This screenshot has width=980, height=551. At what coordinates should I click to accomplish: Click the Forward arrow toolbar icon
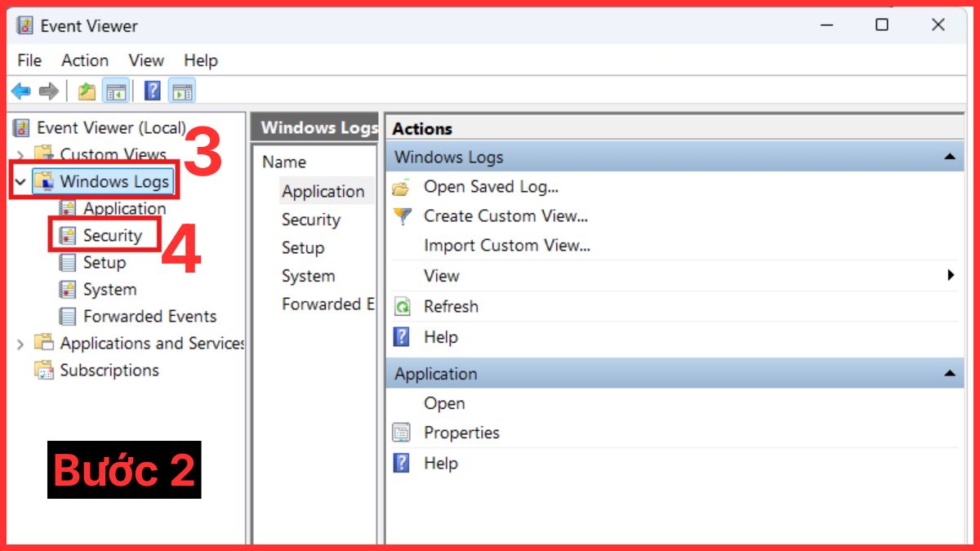(48, 91)
